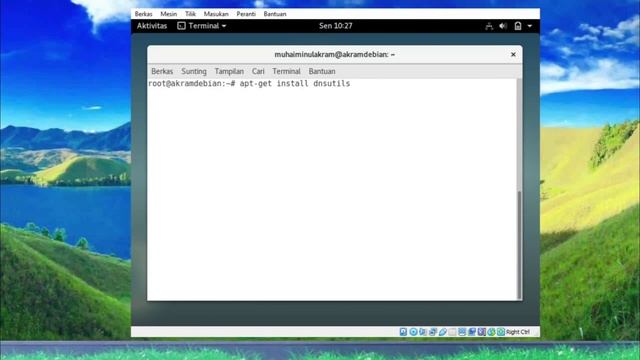Click the mouse integration status icon
640x360 pixels.
491,332
